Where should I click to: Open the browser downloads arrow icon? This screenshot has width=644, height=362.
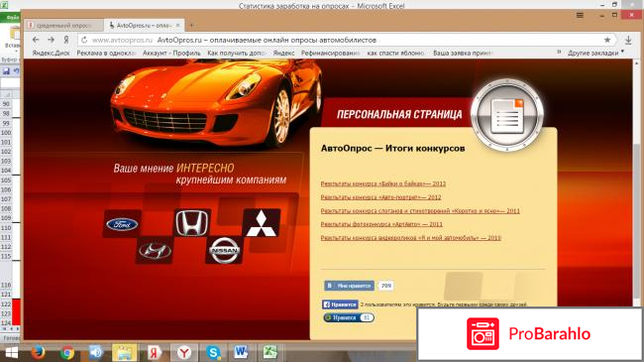(x=628, y=40)
